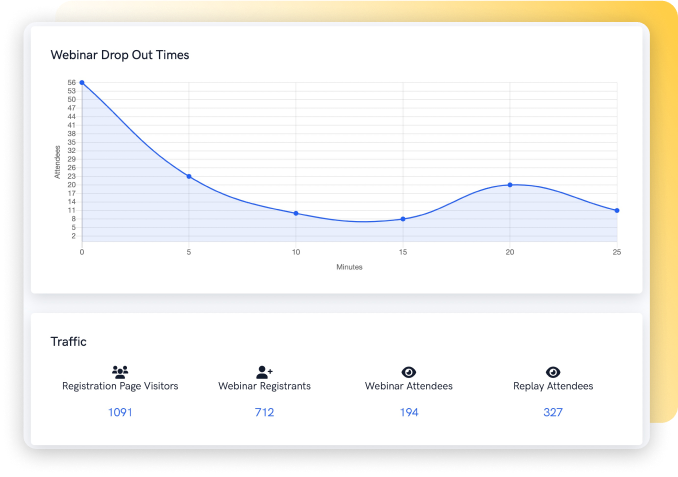
Task: Click the Attendees y-axis label
Action: click(57, 162)
